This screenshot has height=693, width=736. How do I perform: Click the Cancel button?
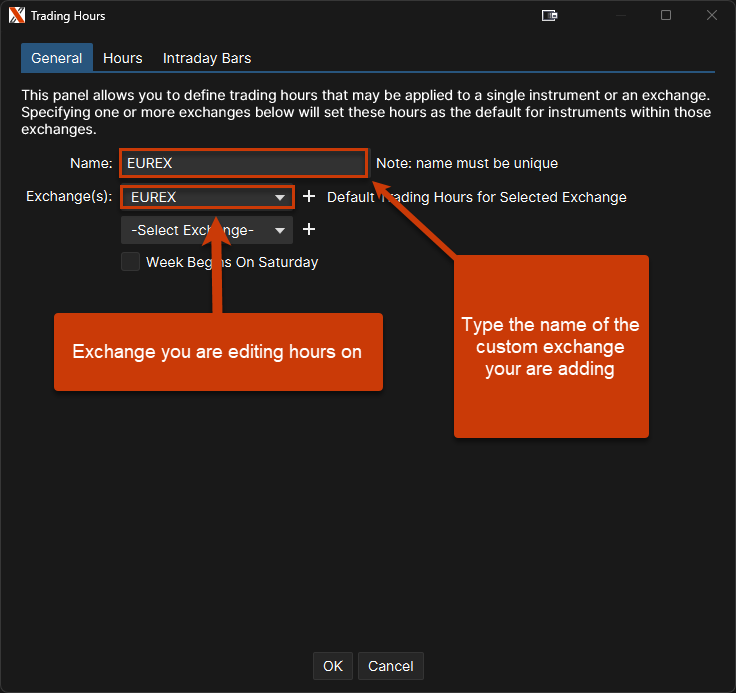point(390,666)
